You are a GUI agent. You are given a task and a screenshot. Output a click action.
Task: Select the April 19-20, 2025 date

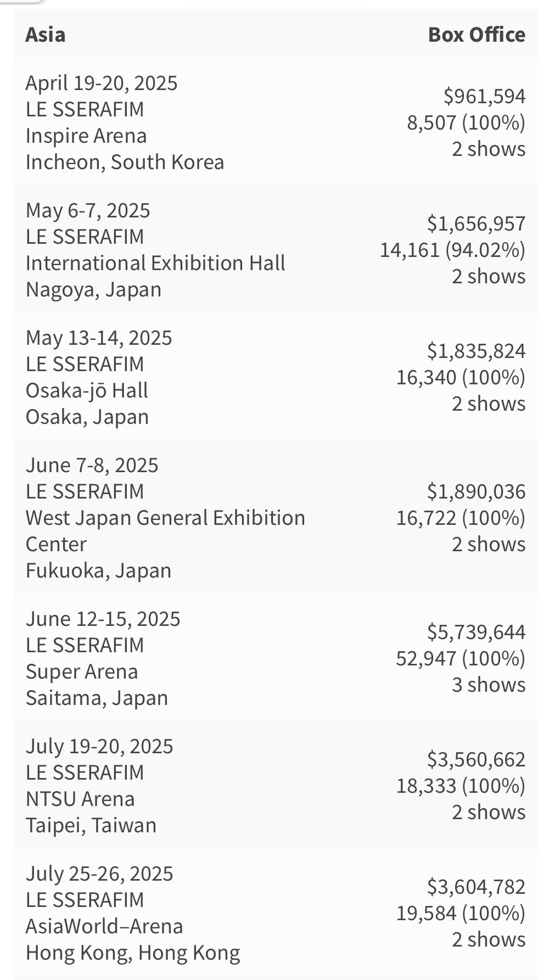tap(102, 83)
